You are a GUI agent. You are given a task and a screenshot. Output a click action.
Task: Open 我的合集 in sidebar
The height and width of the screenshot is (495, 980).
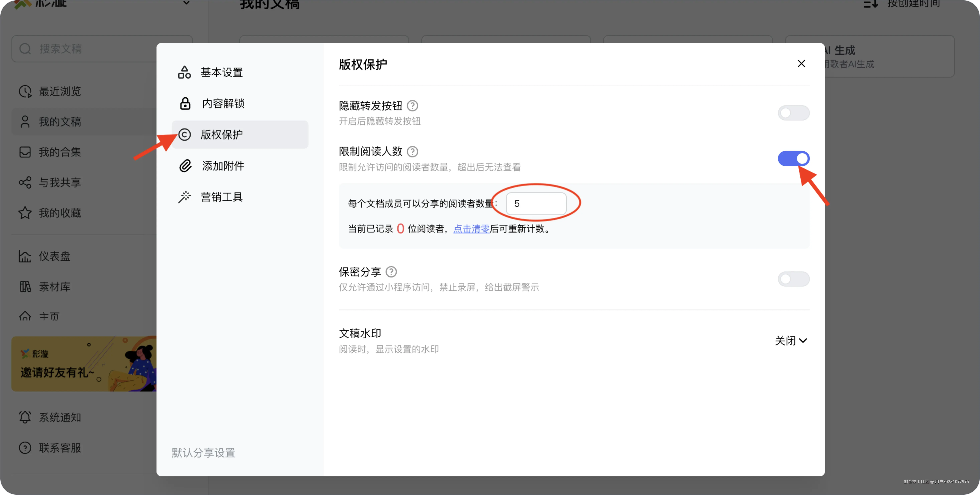click(x=60, y=152)
